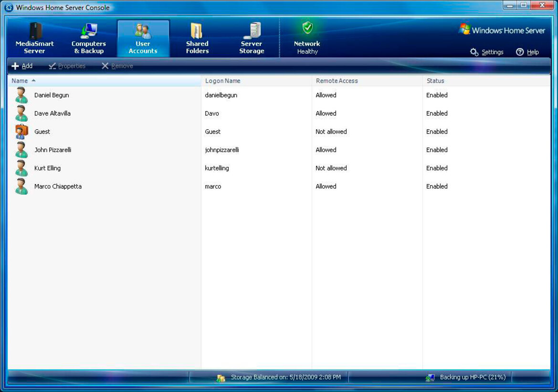Image resolution: width=558 pixels, height=392 pixels.
Task: Open Properties from the toolbar
Action: [x=67, y=66]
